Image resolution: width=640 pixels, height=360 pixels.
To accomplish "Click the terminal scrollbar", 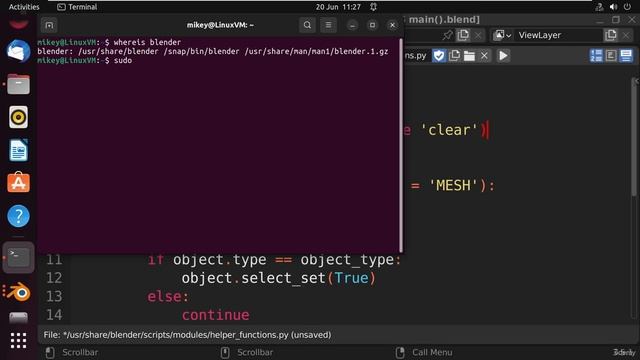I will [401, 145].
